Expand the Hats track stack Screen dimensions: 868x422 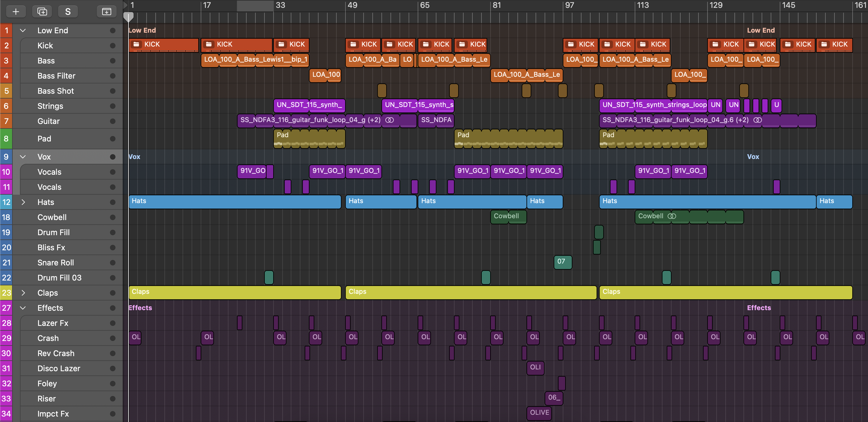click(x=23, y=202)
